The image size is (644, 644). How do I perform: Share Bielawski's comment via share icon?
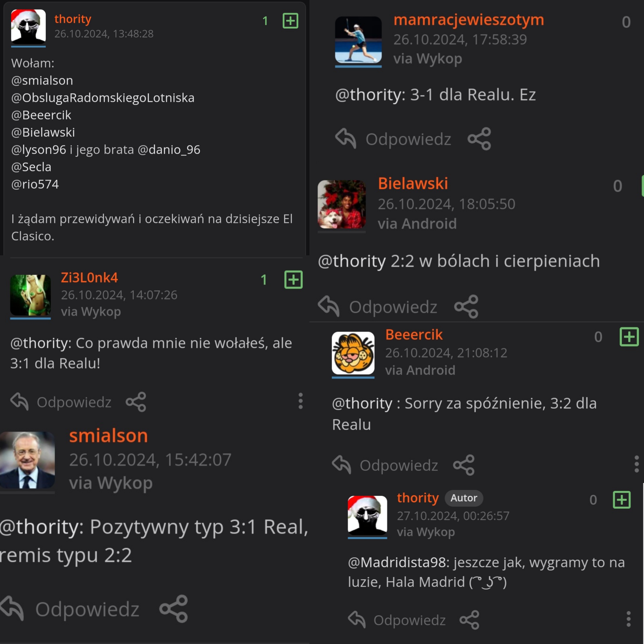(466, 306)
